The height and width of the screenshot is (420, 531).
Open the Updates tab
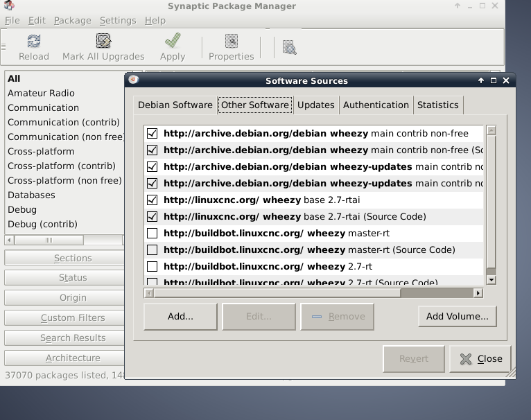click(316, 105)
